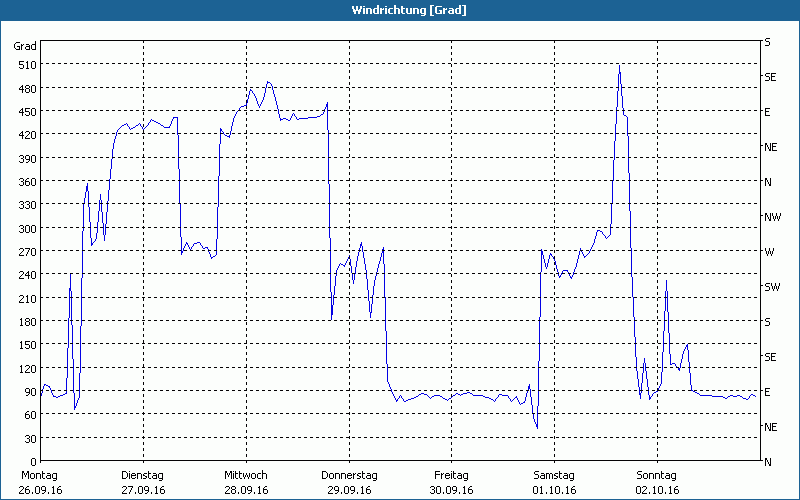Click the highest peak of the blue line
The height and width of the screenshot is (500, 800).
click(619, 65)
